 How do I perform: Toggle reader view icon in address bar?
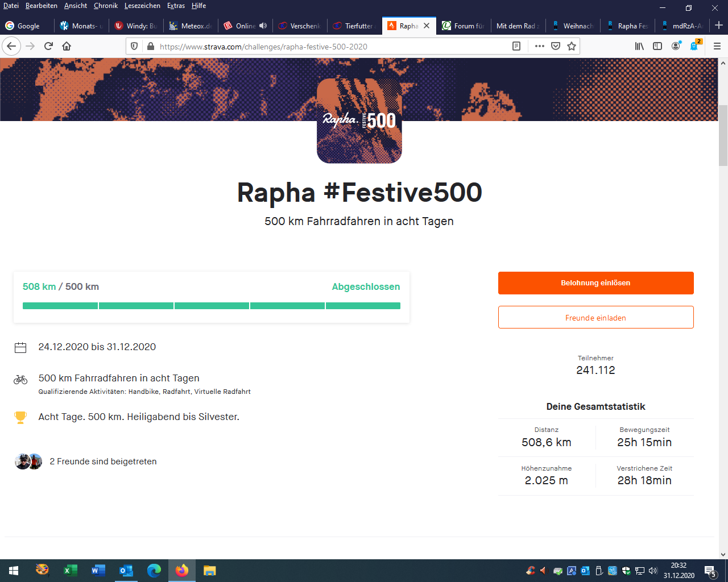[x=516, y=46]
